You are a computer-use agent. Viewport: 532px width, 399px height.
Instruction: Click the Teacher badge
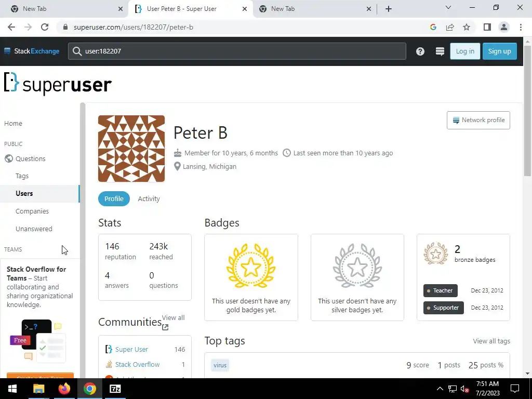[x=441, y=291]
